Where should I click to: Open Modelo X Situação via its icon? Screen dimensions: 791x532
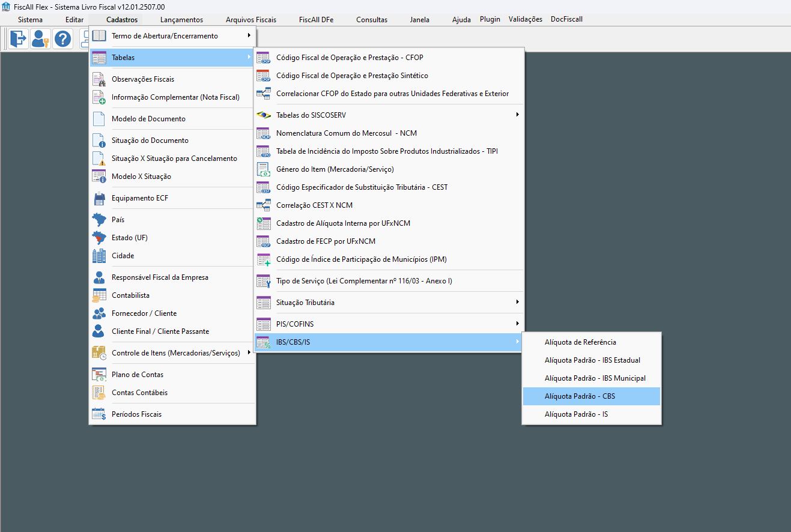pos(99,177)
